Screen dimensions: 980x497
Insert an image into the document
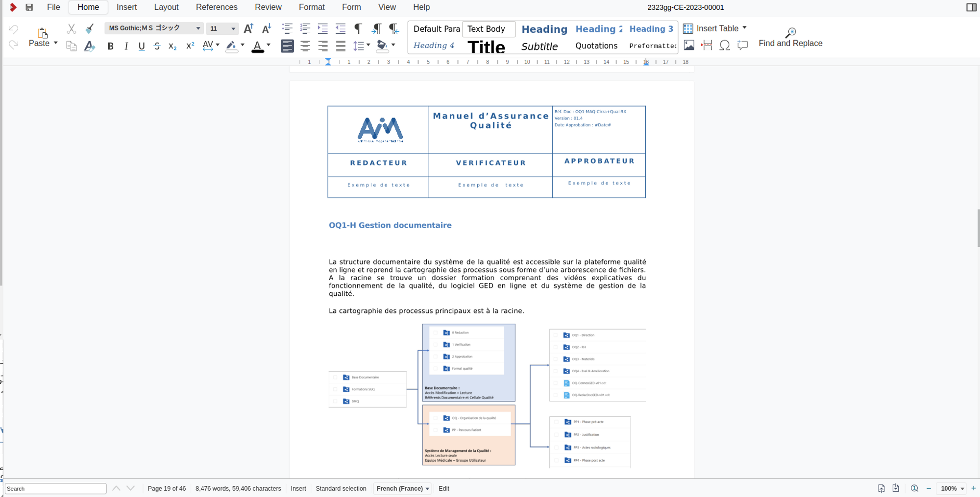click(x=689, y=45)
